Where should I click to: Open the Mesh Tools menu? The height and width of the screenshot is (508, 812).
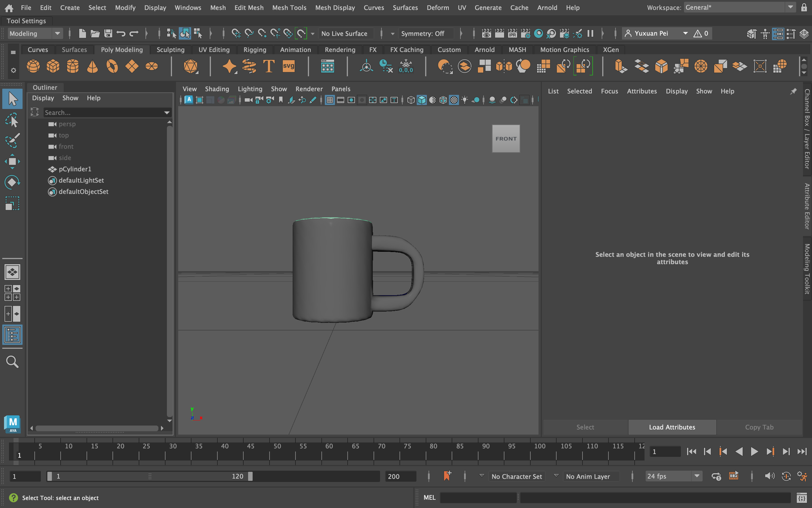click(289, 7)
